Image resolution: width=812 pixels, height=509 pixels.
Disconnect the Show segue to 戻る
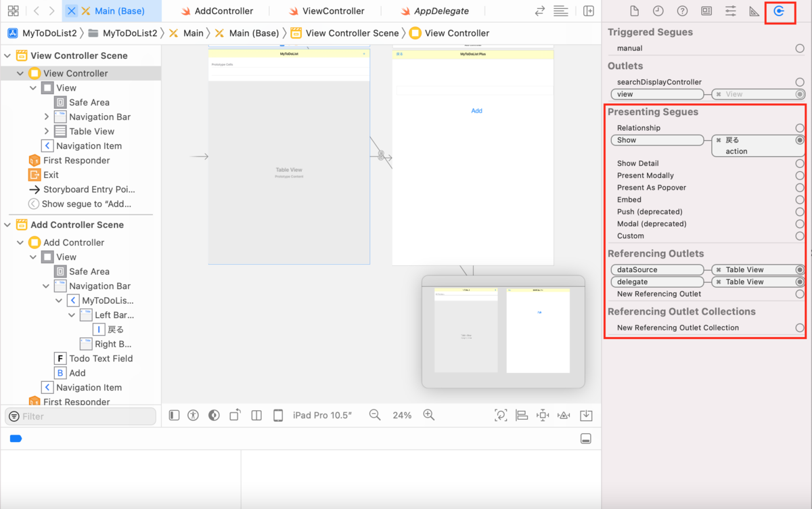point(719,140)
